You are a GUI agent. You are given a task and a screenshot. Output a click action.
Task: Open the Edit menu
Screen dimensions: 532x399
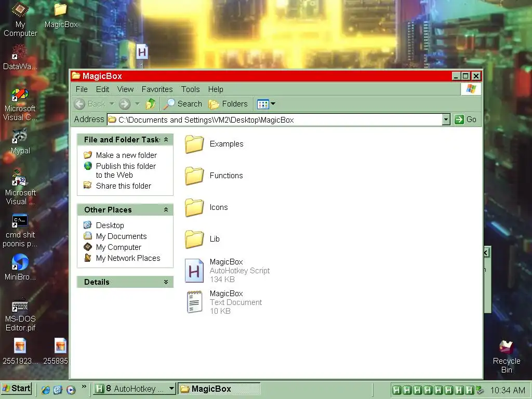(x=102, y=89)
